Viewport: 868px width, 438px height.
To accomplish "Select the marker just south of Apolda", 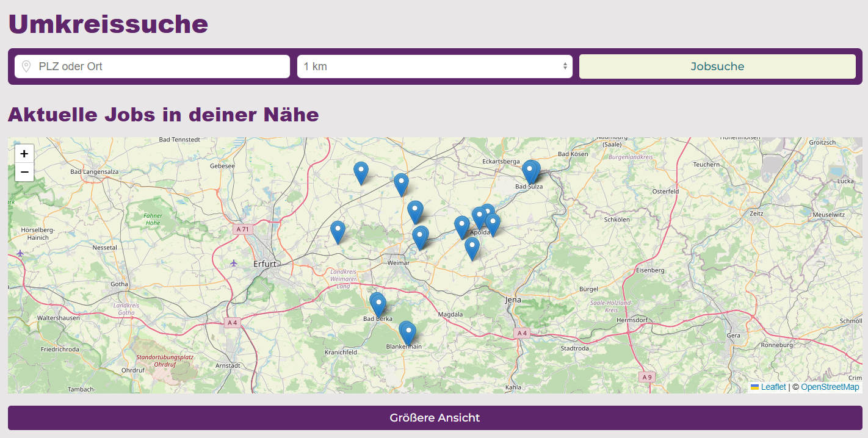I will [472, 248].
